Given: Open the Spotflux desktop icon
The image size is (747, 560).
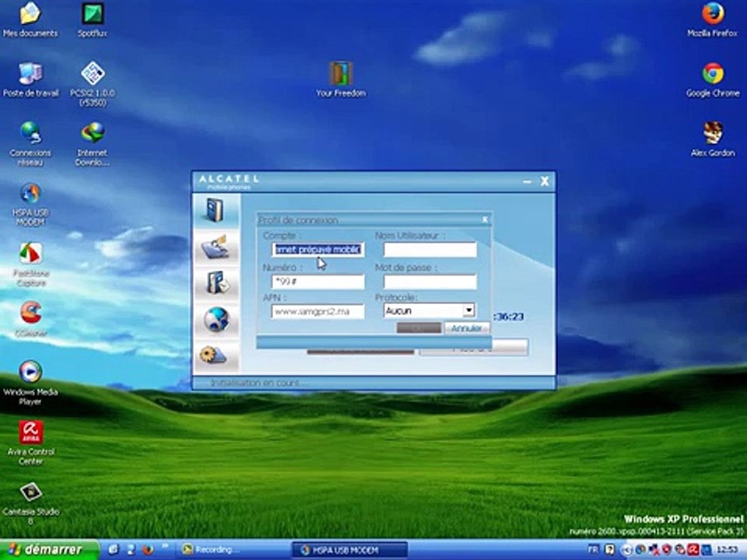Looking at the screenshot, I should (93, 20).
